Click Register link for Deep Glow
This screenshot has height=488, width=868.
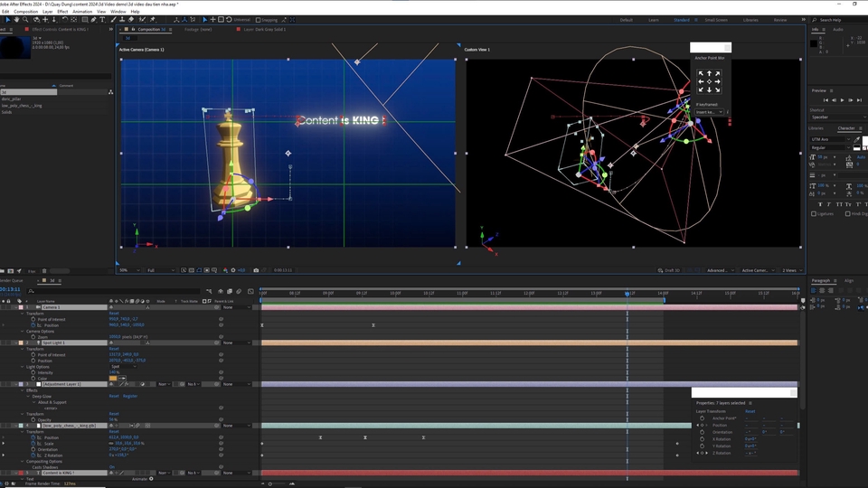click(130, 396)
